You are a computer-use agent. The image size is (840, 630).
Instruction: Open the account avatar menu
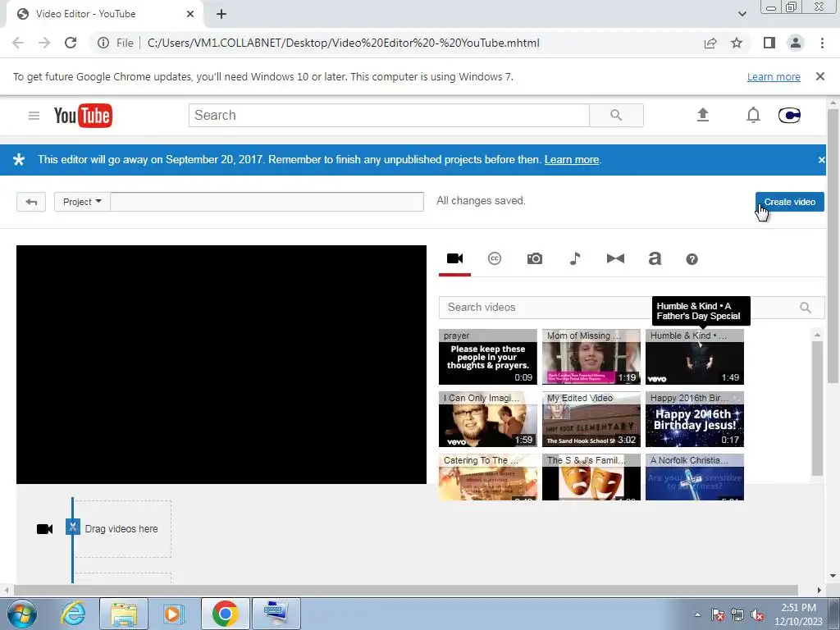789,115
